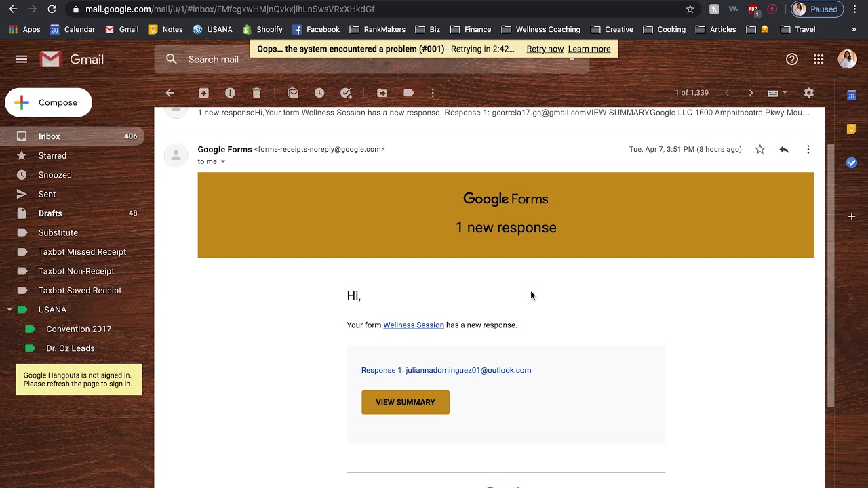868x488 pixels.
Task: Click the Gmail logo
Action: point(72,59)
